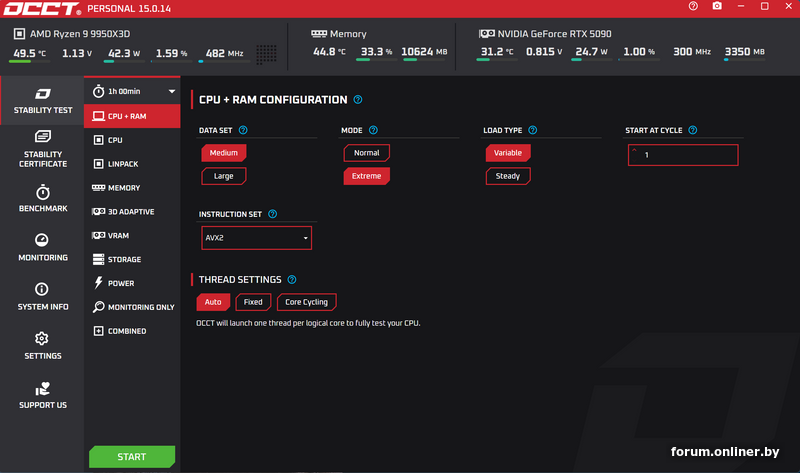This screenshot has width=800, height=473.
Task: Increment the Start At Cycle up arrow
Action: (x=634, y=150)
